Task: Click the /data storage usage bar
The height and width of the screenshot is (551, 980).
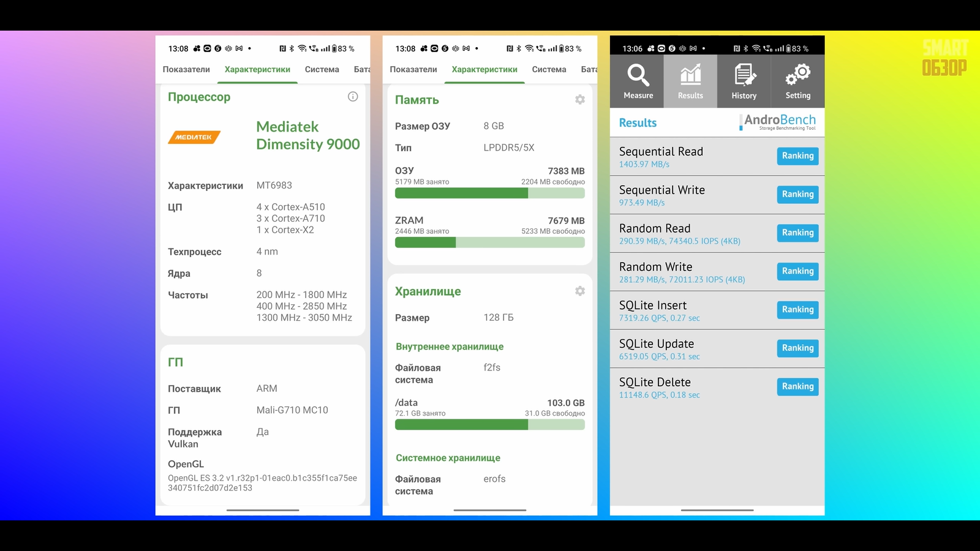Action: click(489, 425)
